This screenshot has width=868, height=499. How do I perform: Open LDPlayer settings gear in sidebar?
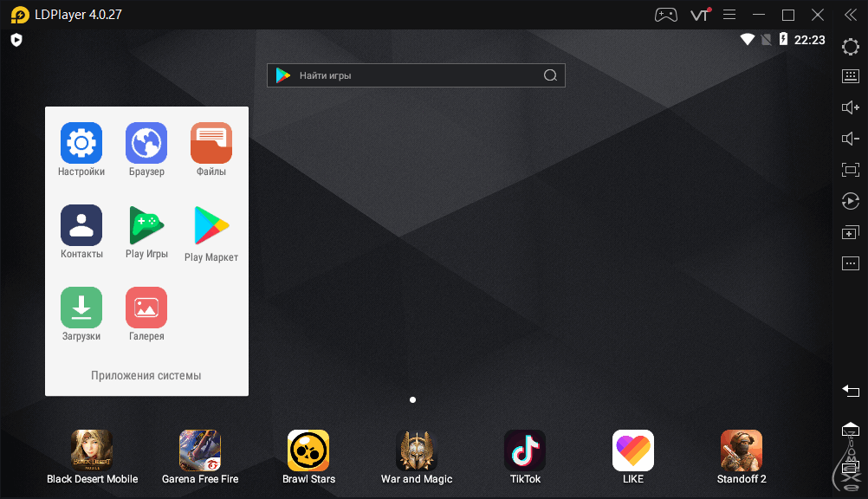pos(851,47)
